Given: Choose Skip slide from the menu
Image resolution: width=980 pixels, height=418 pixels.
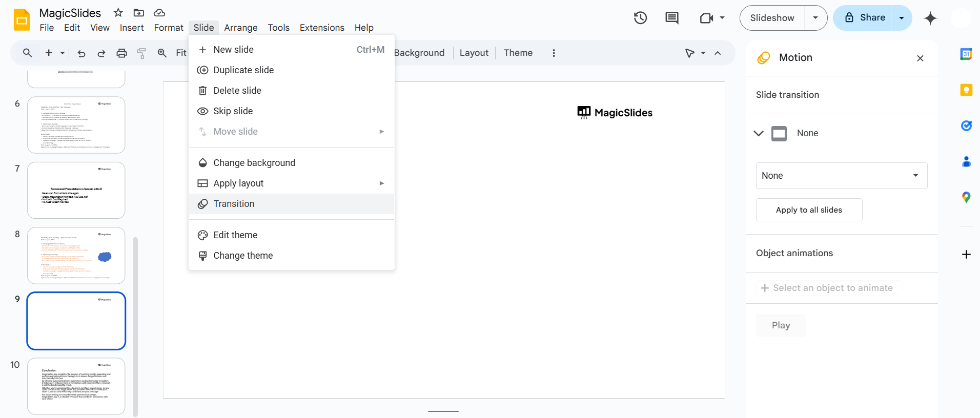Looking at the screenshot, I should tap(233, 111).
